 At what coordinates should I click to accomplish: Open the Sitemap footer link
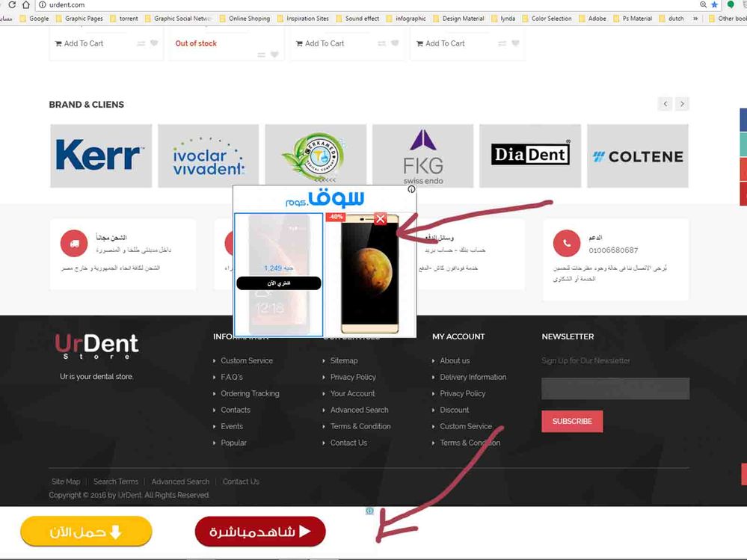344,360
